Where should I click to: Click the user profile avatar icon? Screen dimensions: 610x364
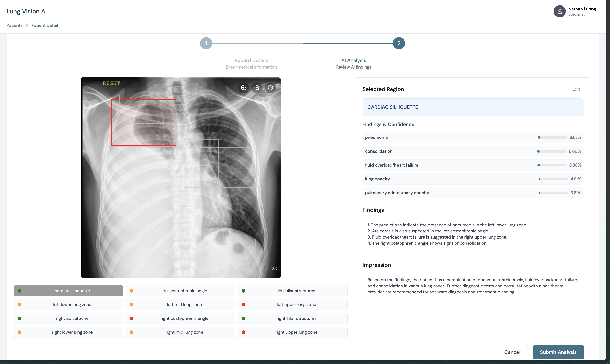click(560, 11)
